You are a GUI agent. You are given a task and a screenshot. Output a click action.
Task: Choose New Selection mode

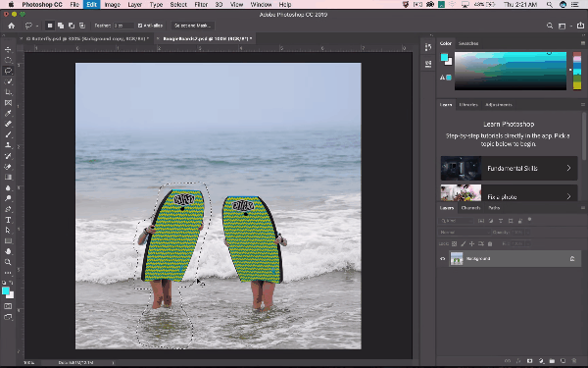click(x=50, y=26)
